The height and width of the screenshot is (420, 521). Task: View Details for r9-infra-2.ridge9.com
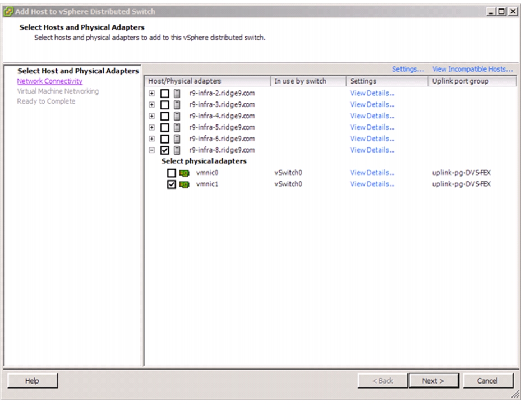click(x=372, y=94)
